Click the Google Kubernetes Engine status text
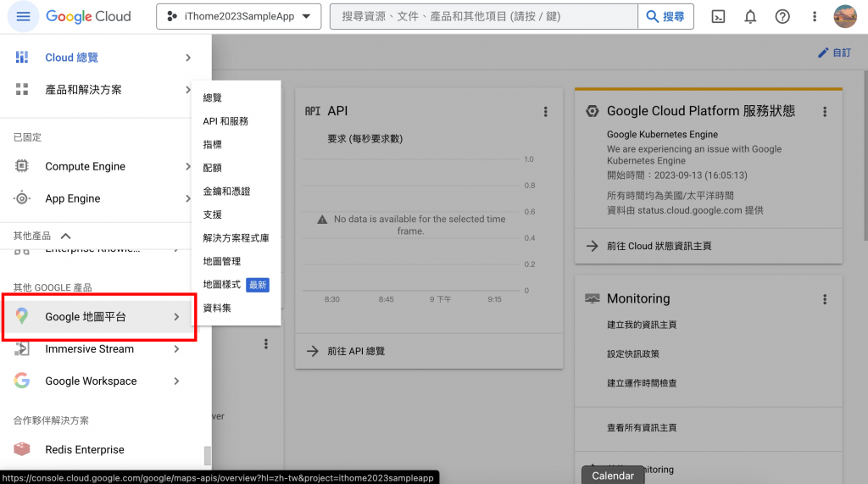Screen dimensions: 868x484 [662, 135]
